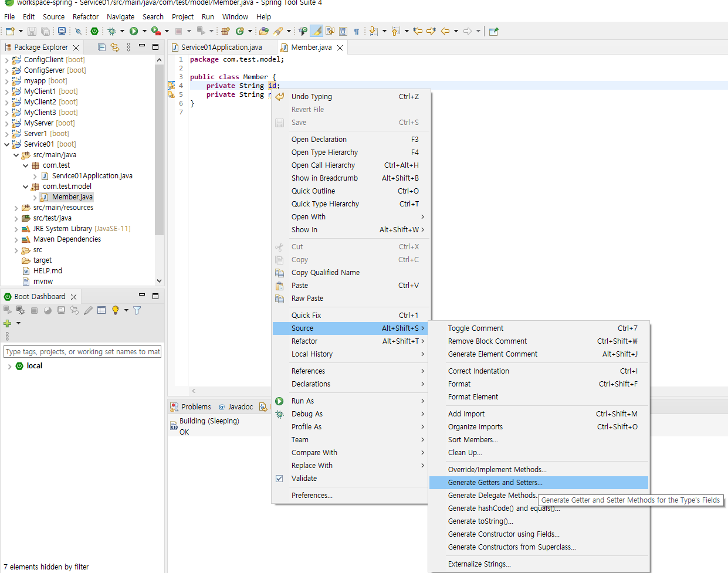This screenshot has width=728, height=573.
Task: Expand the local node in Boot Dashboard
Action: click(9, 366)
